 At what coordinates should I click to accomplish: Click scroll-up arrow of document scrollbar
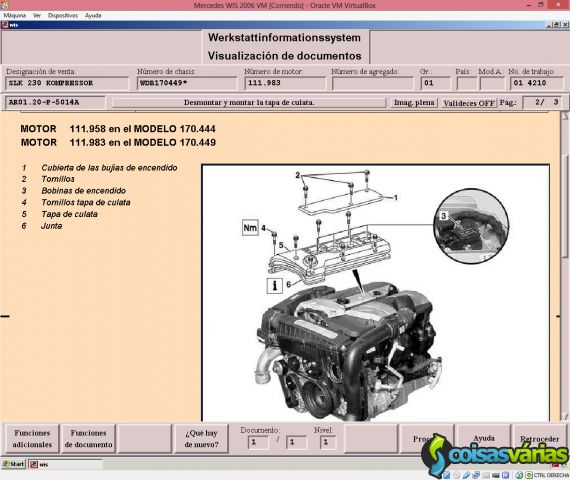(565, 116)
